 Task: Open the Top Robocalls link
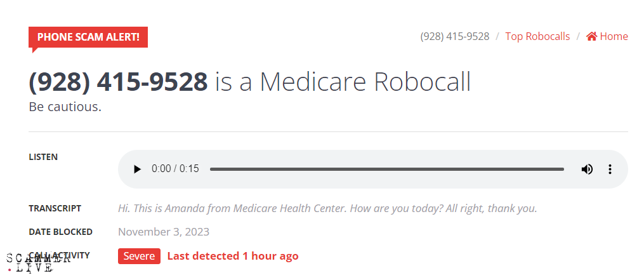(x=537, y=36)
